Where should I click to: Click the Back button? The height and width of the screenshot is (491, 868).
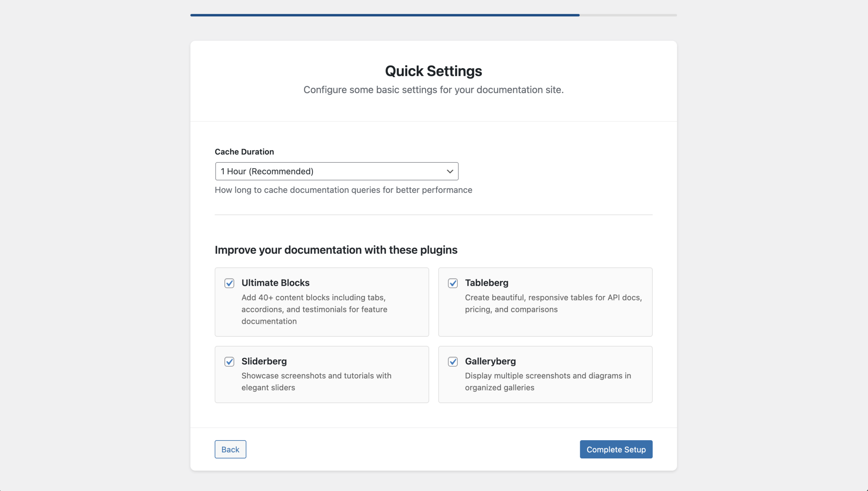tap(230, 449)
